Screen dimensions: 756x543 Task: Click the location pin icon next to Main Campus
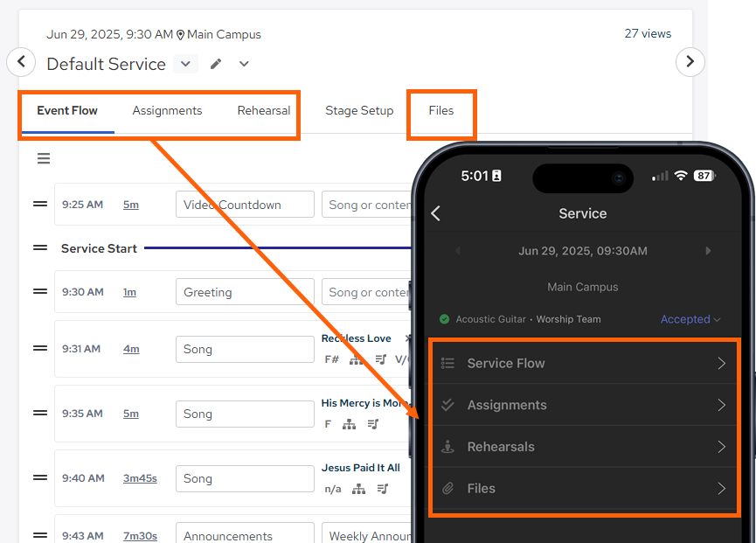pyautogui.click(x=179, y=35)
